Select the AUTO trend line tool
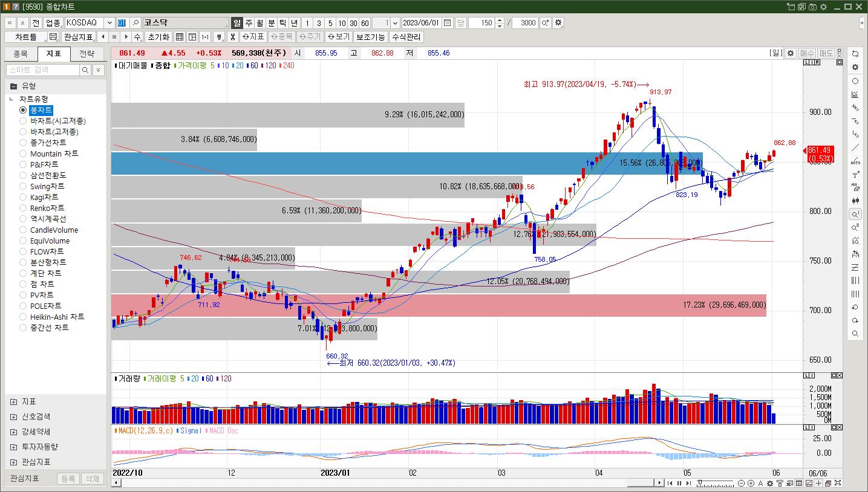The width and height of the screenshot is (868, 492). [855, 161]
